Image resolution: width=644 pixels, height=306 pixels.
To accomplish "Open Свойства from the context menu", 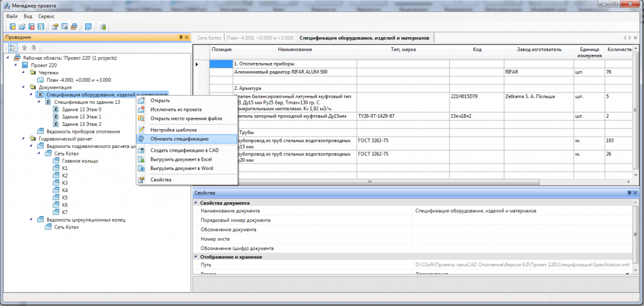I will (x=187, y=179).
